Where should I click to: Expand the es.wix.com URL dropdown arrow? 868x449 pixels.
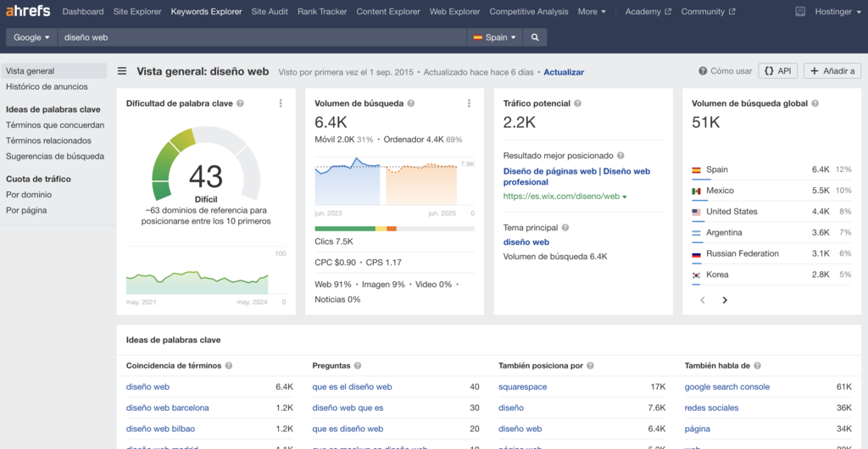click(625, 197)
